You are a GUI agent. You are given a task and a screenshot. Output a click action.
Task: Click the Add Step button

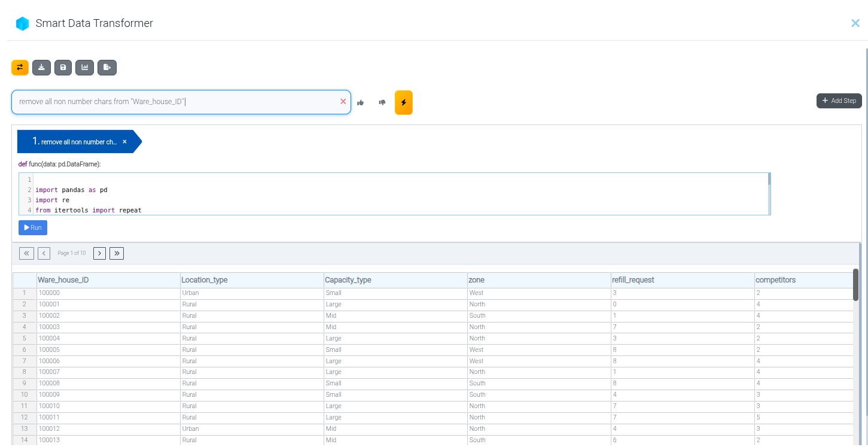coord(839,101)
